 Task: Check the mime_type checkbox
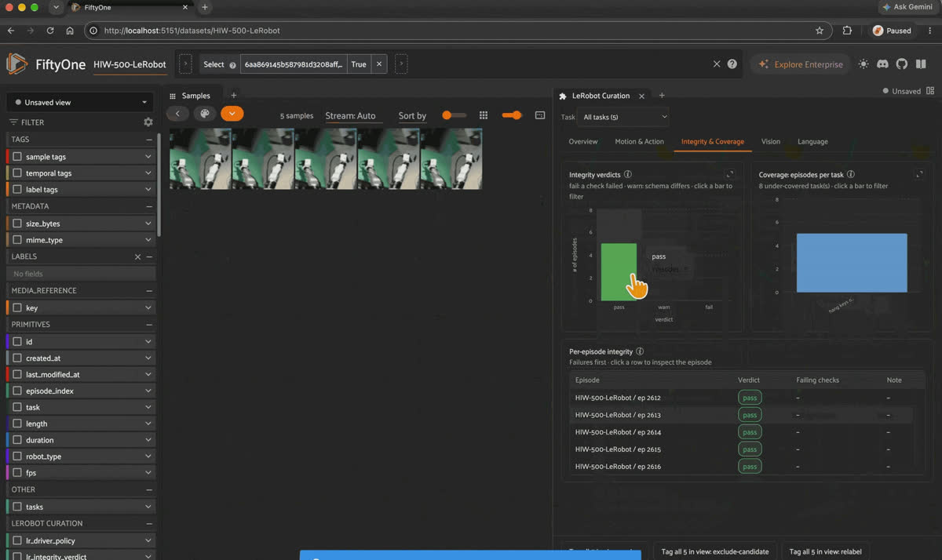click(17, 240)
